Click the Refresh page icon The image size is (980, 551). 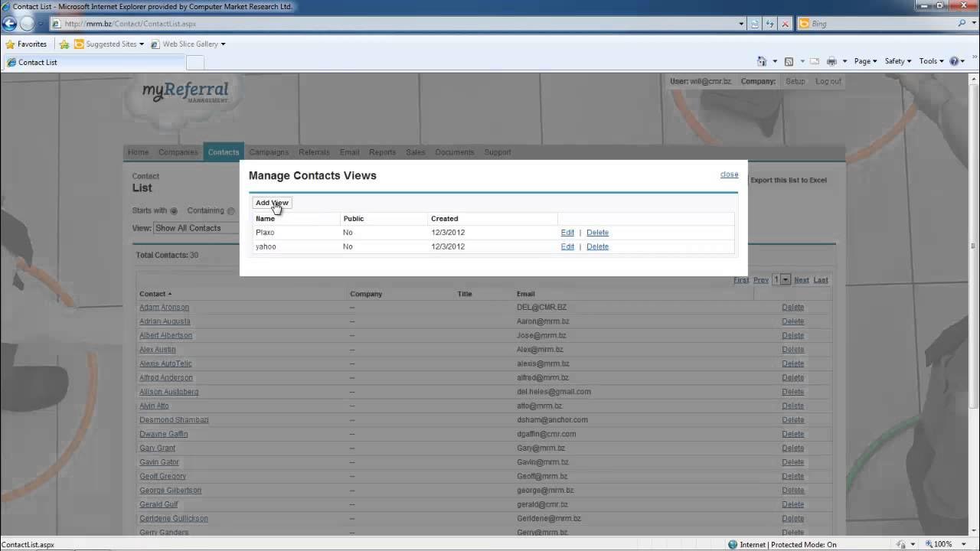[x=770, y=24]
